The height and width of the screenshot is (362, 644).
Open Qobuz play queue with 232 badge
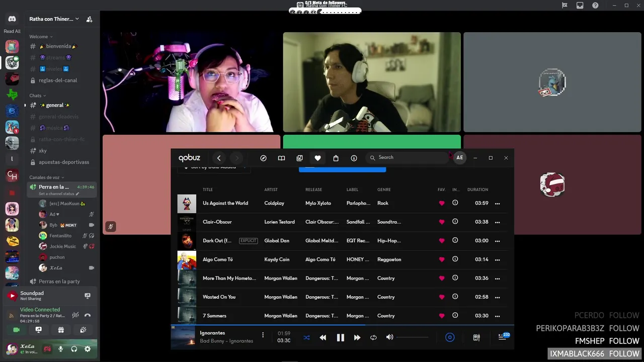(x=504, y=336)
